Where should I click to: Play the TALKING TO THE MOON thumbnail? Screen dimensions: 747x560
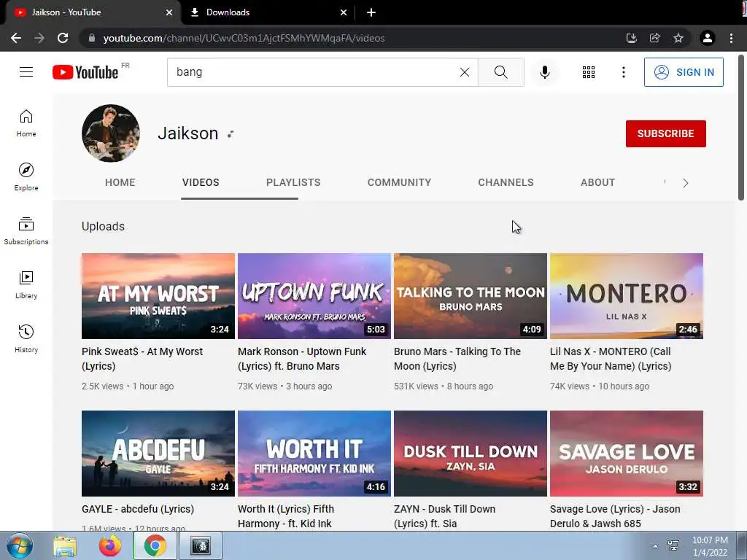(471, 296)
